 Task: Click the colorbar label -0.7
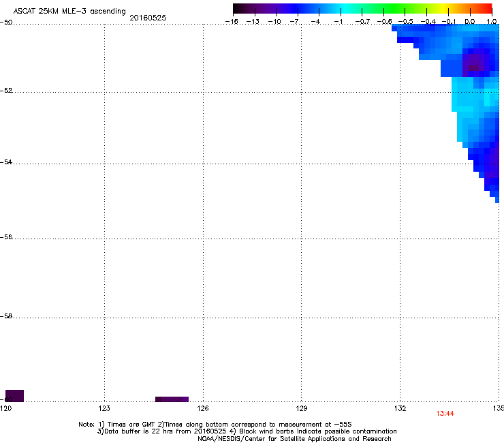(362, 22)
